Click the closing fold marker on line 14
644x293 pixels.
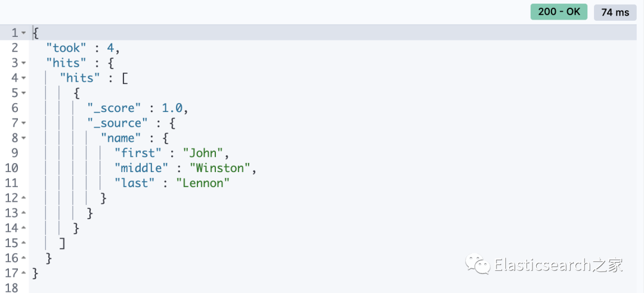[23, 228]
